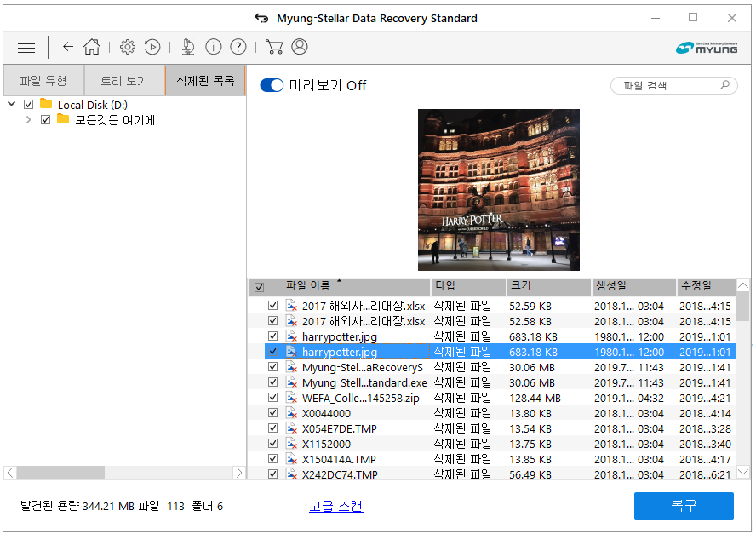Resume recovery with the circular play icon

click(152, 47)
